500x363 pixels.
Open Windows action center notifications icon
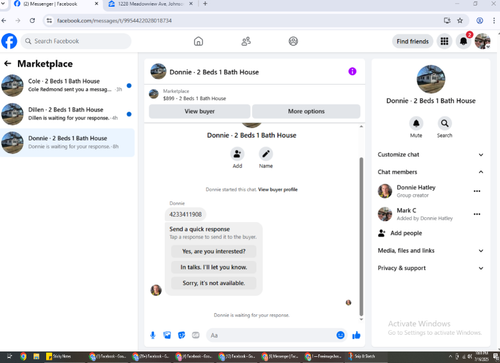(x=495, y=357)
